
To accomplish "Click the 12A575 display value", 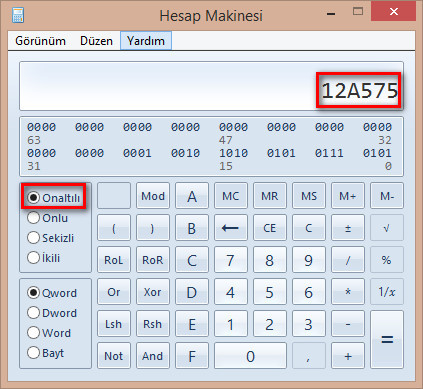I will point(360,90).
